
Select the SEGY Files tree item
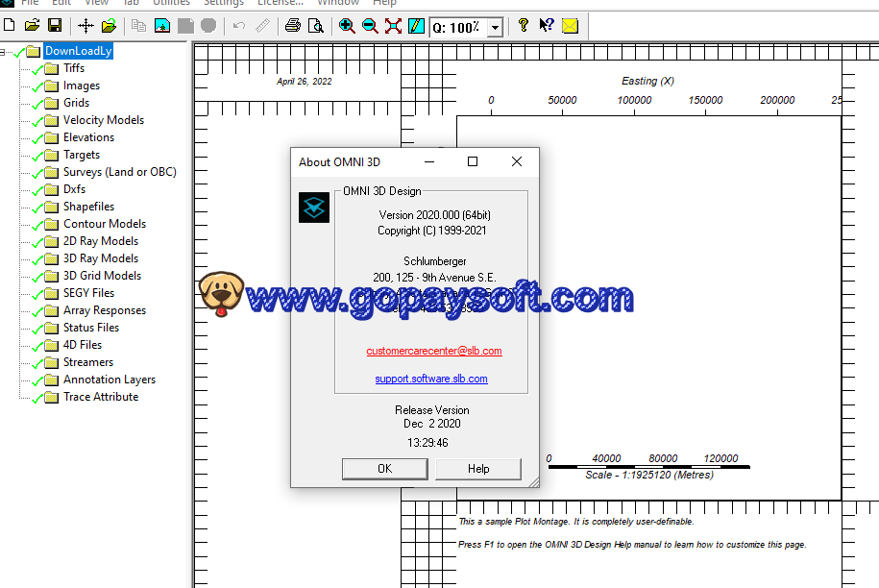tap(88, 293)
